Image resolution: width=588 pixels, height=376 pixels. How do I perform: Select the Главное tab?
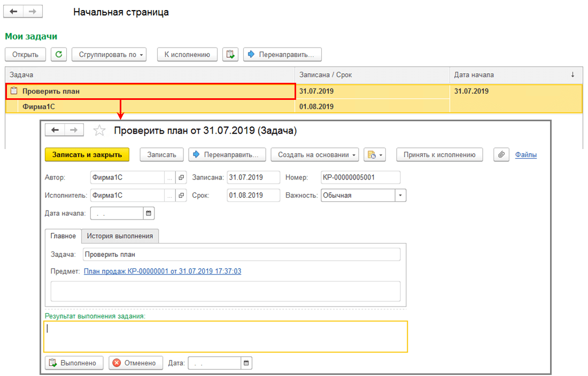63,236
